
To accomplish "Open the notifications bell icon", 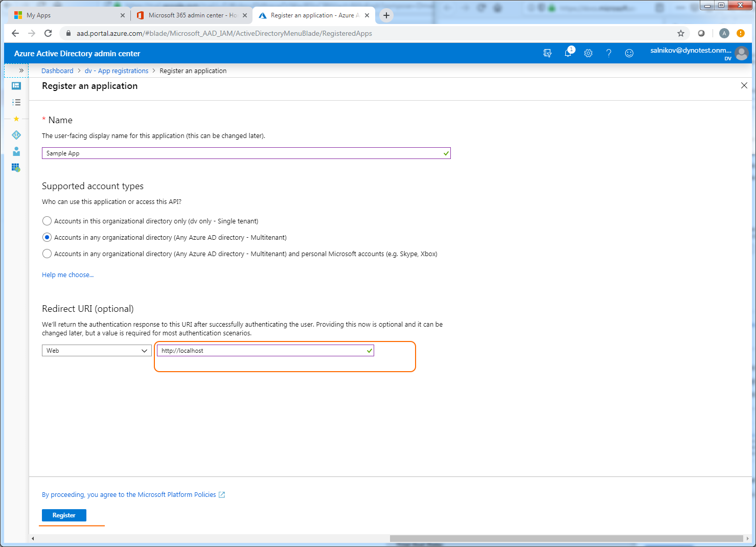I will [x=568, y=53].
